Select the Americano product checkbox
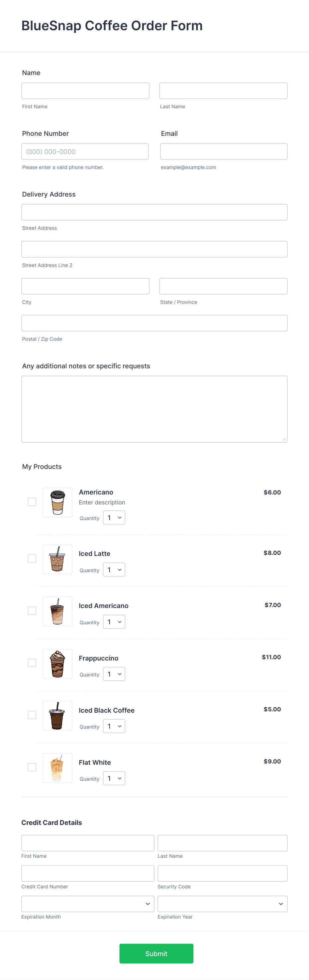Viewport: 309px width, 980px height. click(x=32, y=502)
